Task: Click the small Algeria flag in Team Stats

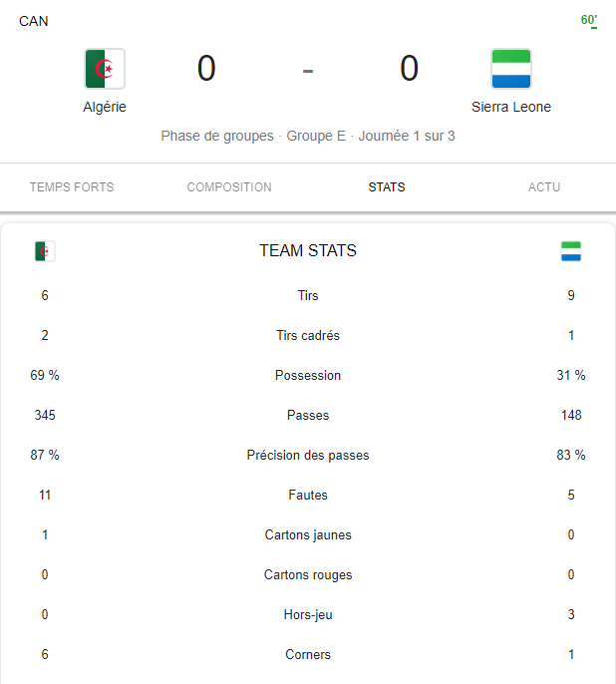Action: 45,251
